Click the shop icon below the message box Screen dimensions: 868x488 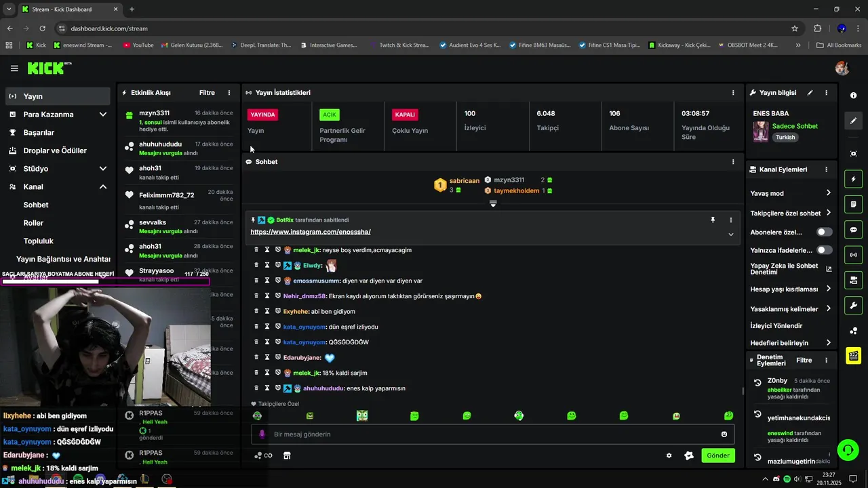pyautogui.click(x=287, y=455)
